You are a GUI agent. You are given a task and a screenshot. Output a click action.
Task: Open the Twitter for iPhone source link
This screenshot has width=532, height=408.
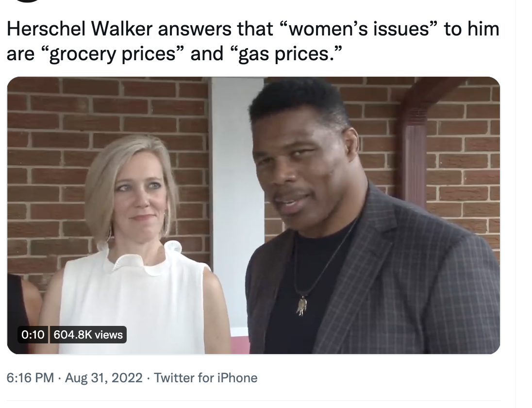click(x=206, y=378)
